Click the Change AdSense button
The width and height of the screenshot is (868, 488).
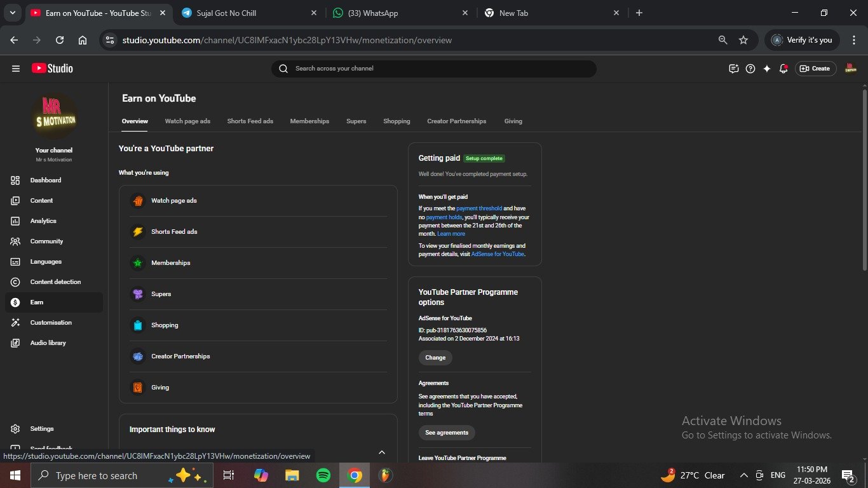click(x=435, y=358)
